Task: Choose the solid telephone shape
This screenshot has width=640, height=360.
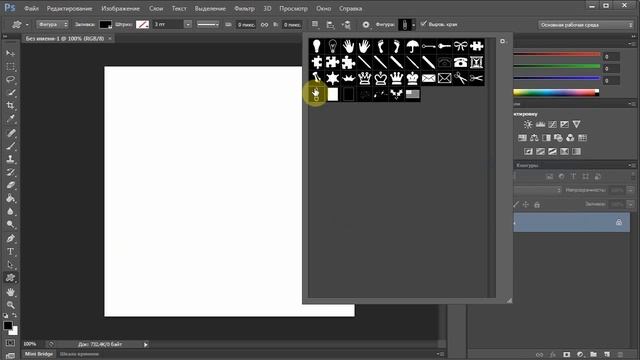Action: coord(460,62)
